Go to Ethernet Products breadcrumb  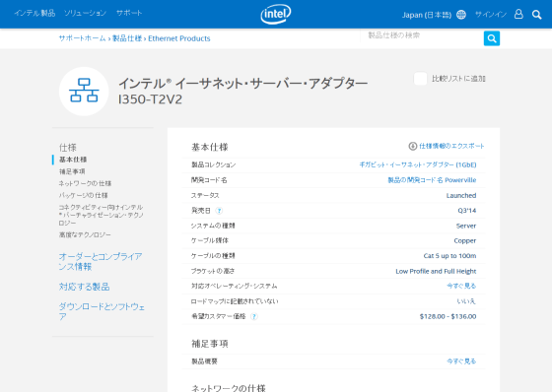[x=178, y=38]
